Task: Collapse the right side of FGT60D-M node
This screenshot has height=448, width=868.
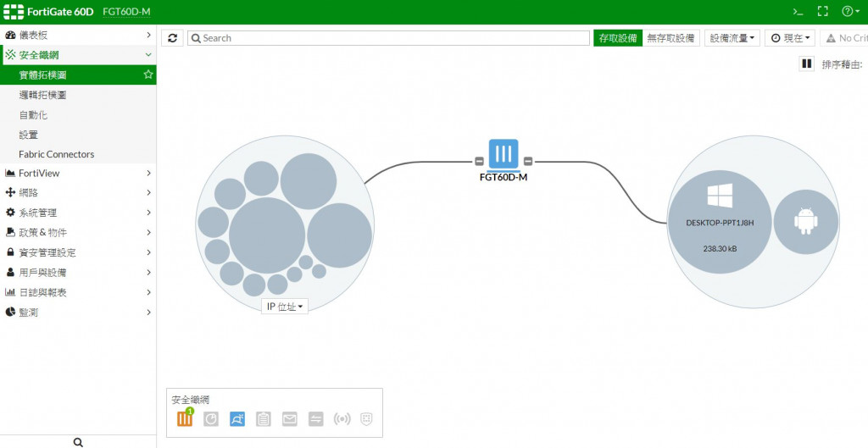Action: 527,162
